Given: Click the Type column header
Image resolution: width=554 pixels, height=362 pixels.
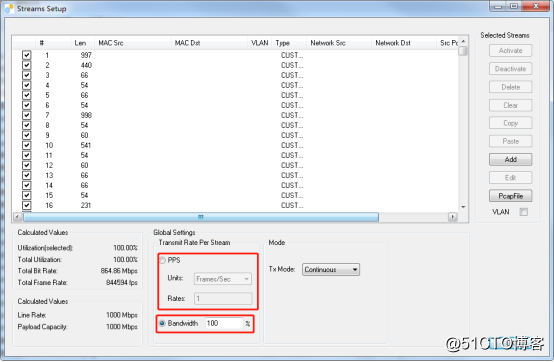Looking at the screenshot, I should (x=289, y=43).
